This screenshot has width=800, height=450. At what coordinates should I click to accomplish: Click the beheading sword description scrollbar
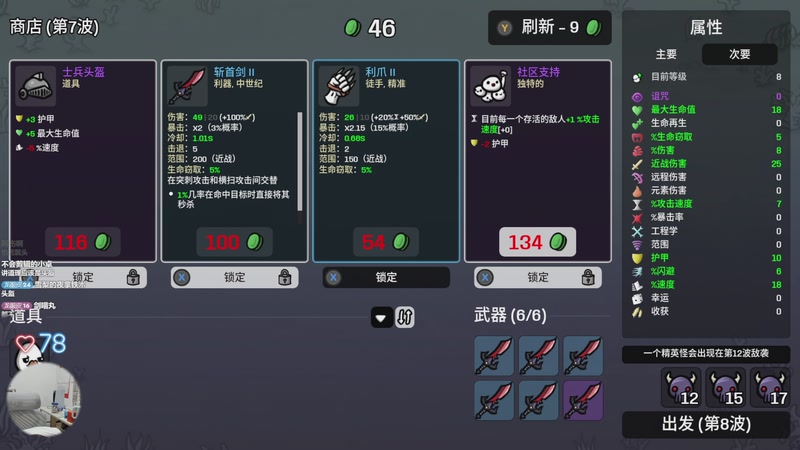(299, 162)
